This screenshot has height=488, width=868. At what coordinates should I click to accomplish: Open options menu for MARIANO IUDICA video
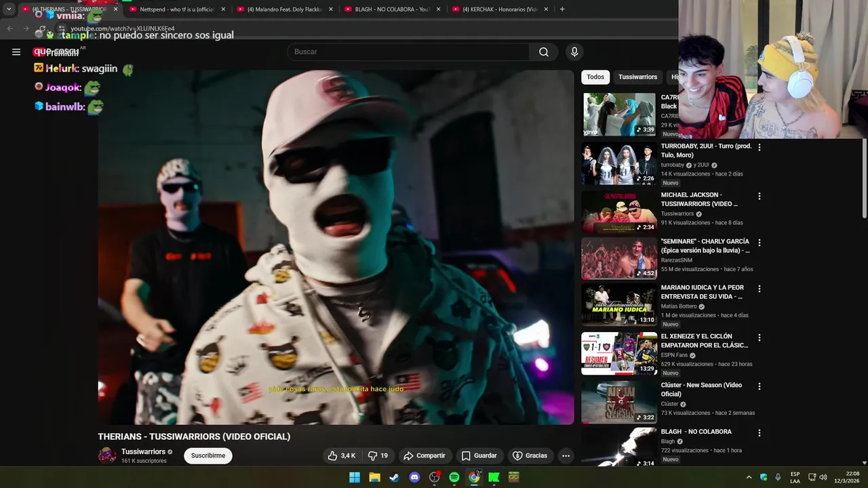(x=759, y=289)
